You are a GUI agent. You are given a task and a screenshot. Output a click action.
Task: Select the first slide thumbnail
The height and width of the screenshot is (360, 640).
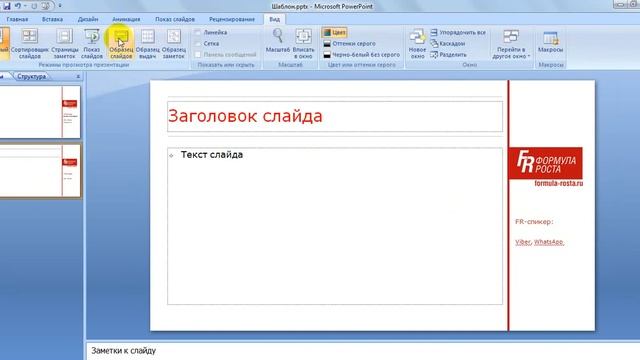40,112
